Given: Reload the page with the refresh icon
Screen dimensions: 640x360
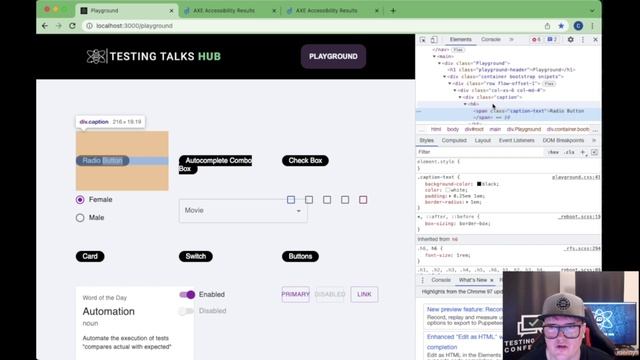Looking at the screenshot, I should pyautogui.click(x=72, y=26).
